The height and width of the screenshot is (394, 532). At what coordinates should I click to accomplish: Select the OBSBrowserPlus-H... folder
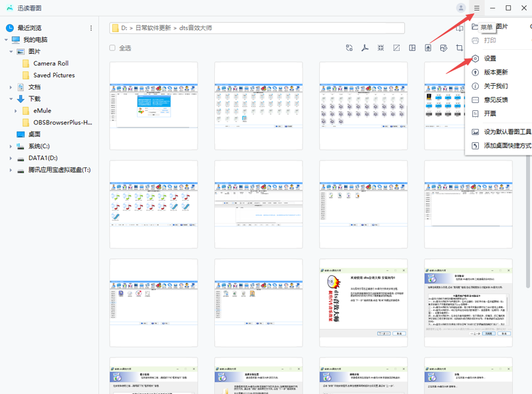point(63,122)
